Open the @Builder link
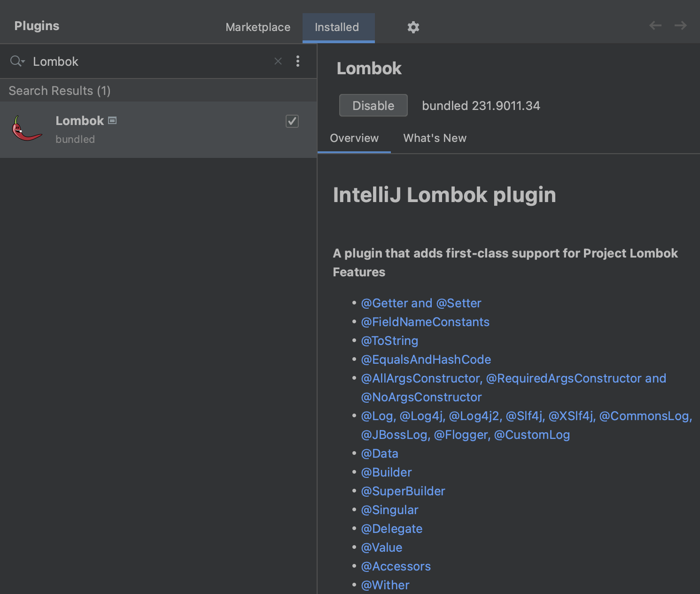 pos(386,472)
